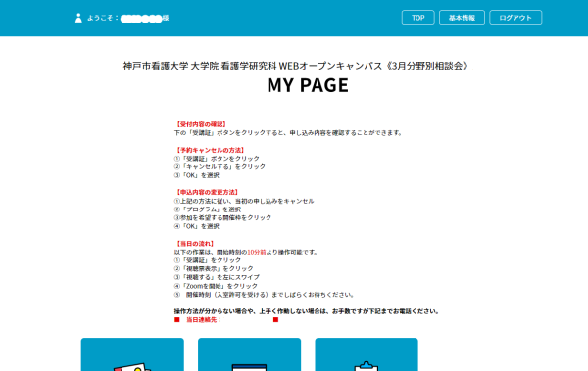Click the user silhouette icon in the header

coord(78,18)
